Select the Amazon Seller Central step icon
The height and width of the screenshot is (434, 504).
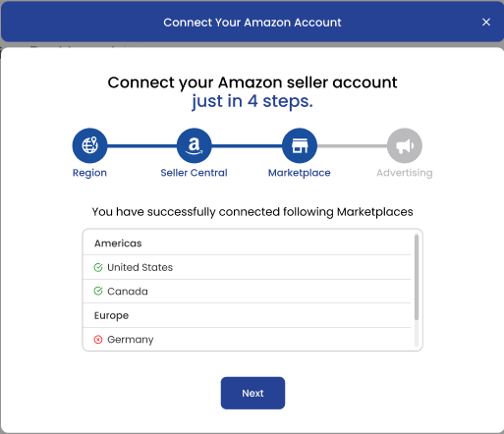(x=195, y=145)
